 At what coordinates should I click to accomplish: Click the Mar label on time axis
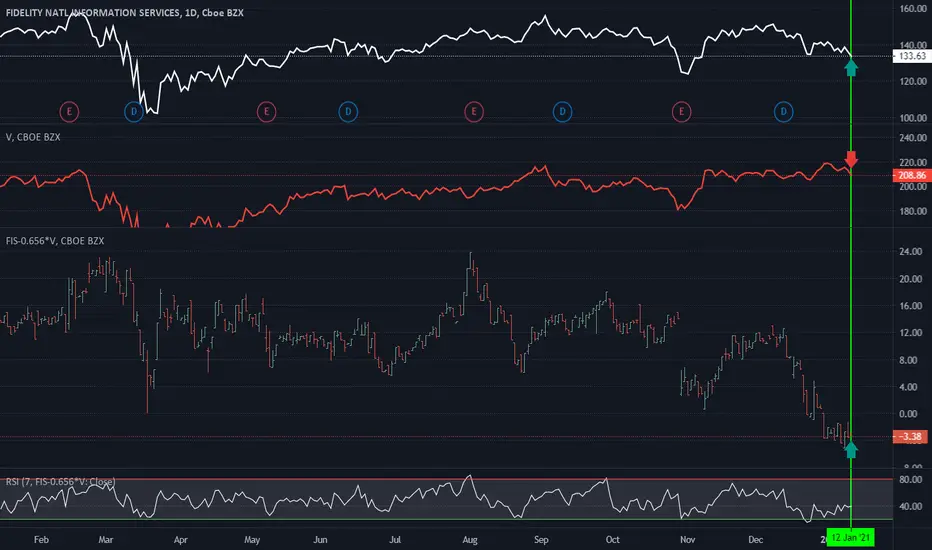coord(105,540)
